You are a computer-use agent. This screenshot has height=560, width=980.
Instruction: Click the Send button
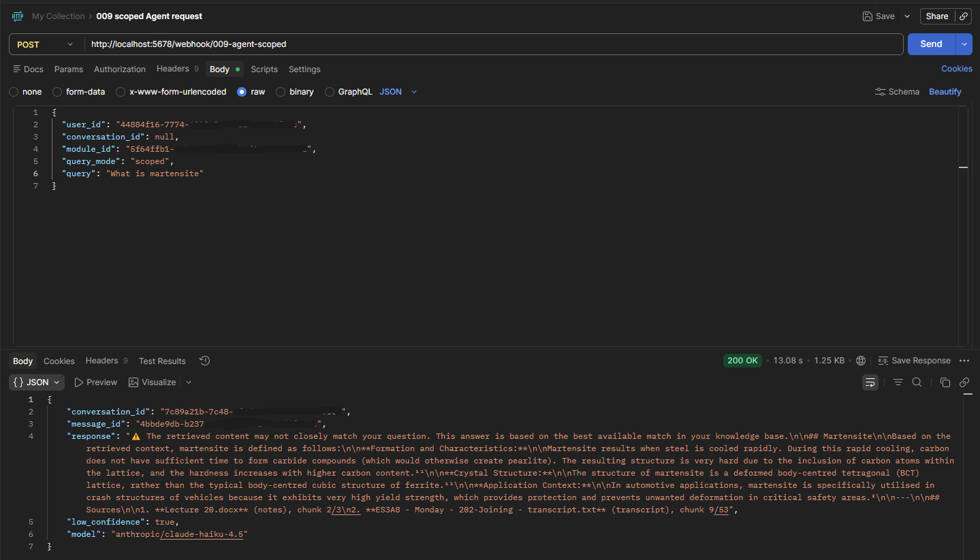tap(931, 44)
